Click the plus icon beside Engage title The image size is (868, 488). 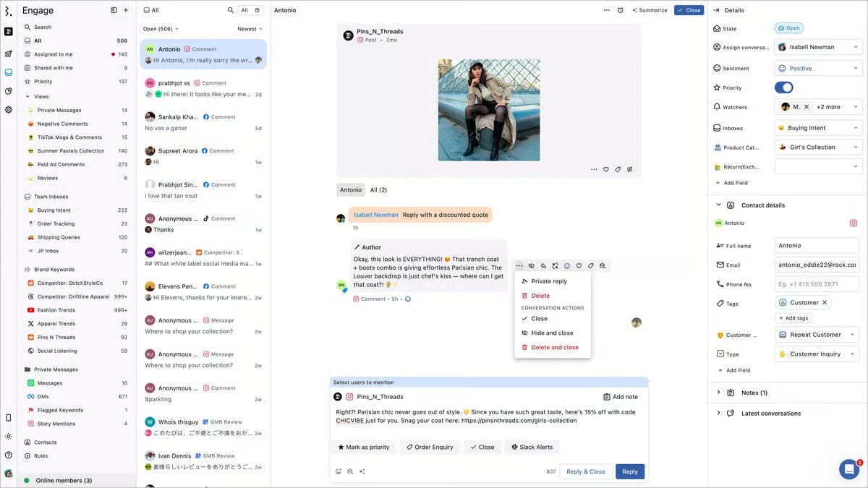tap(126, 10)
